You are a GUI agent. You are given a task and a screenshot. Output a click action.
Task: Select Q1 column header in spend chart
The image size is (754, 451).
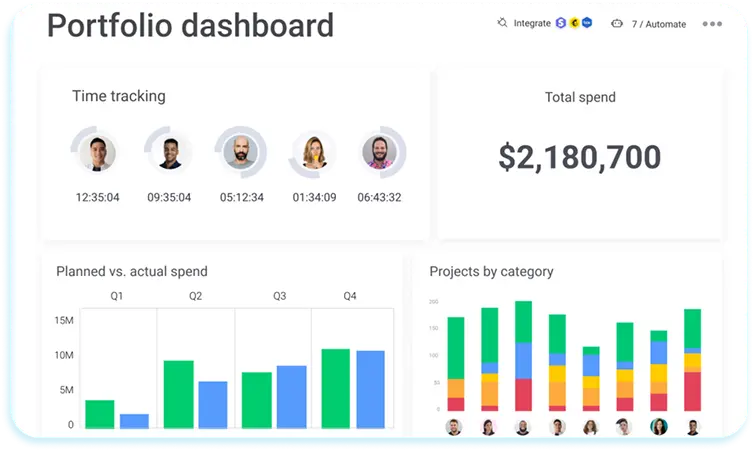[x=117, y=296]
